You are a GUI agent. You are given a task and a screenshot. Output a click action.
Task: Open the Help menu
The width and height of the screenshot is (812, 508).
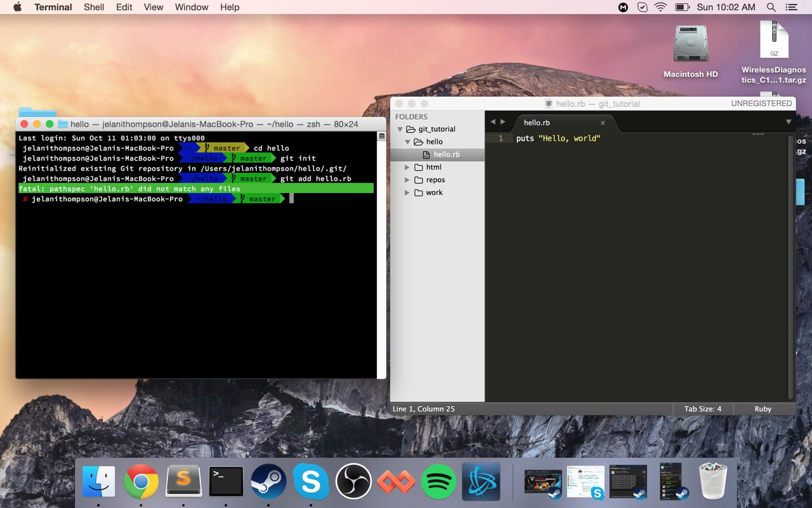pos(230,7)
